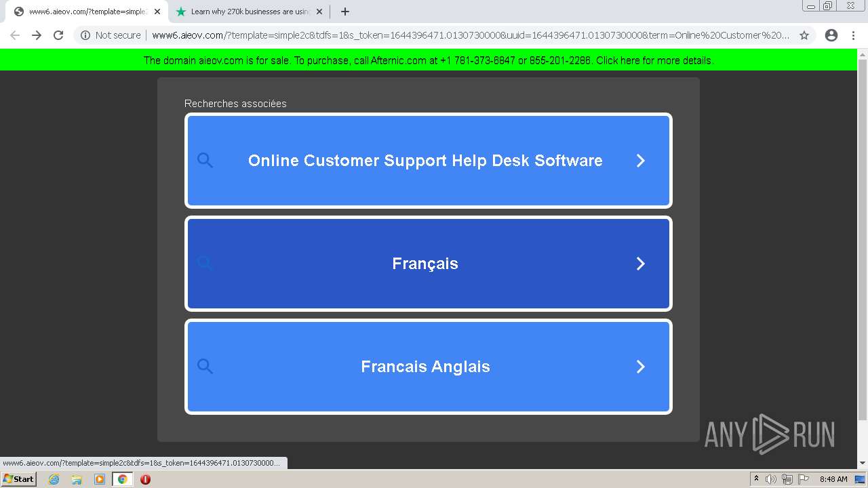Click the Chrome taskbar icon
This screenshot has width=868, height=488.
coord(123,479)
